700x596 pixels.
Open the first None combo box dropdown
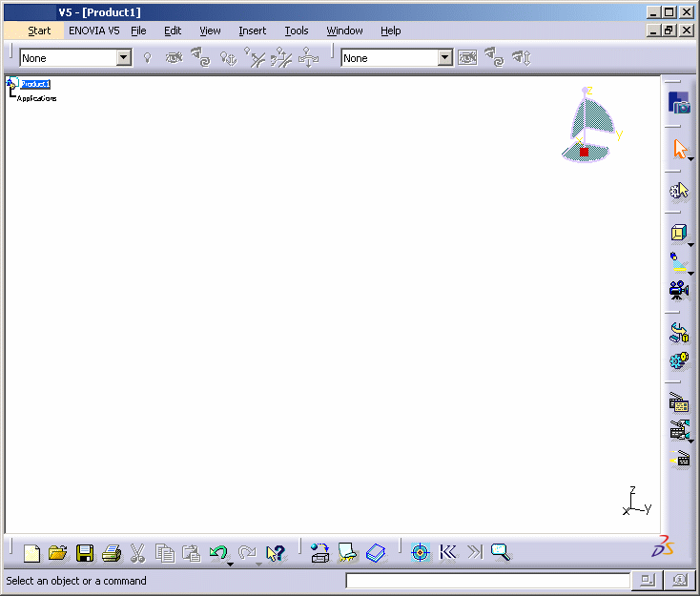124,58
